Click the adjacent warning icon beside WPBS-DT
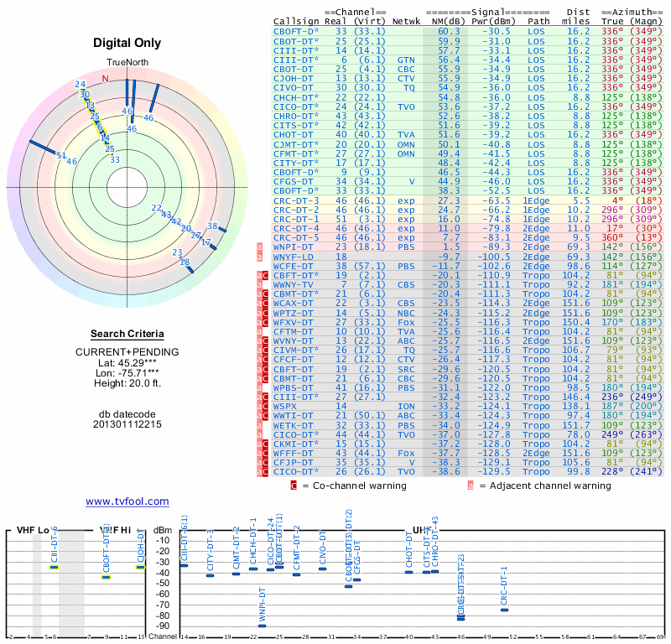This screenshot has height=644, width=671. click(x=259, y=387)
